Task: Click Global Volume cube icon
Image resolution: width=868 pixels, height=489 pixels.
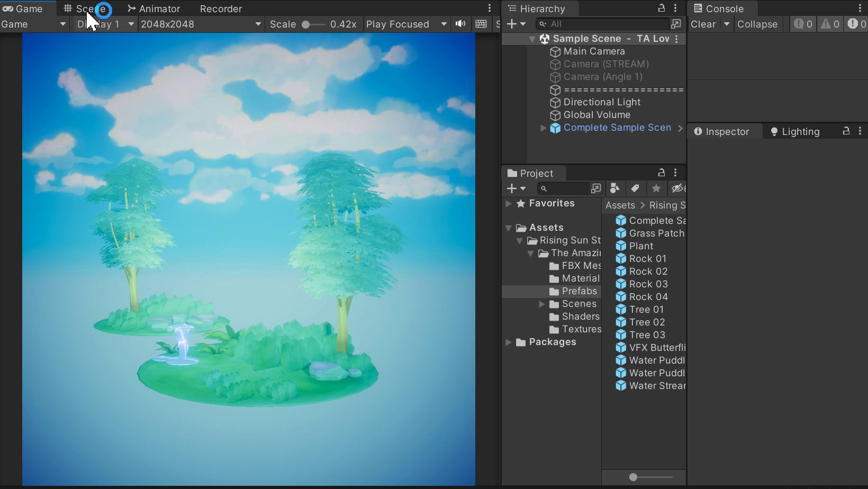Action: click(555, 115)
